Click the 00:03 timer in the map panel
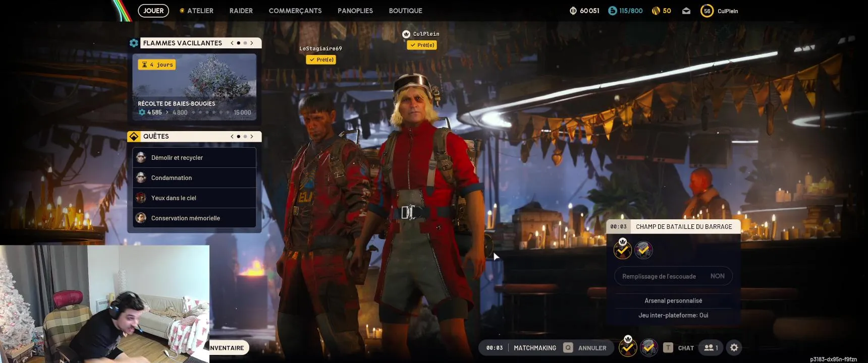868x363 pixels. point(618,227)
